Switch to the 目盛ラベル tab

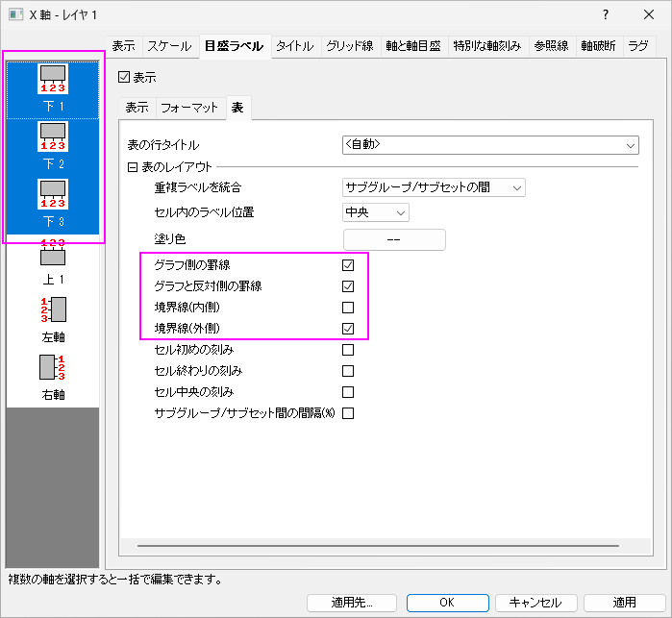tap(234, 46)
